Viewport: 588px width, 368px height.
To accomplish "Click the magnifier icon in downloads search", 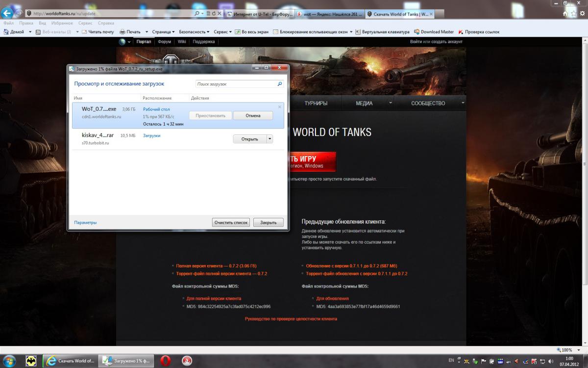I will pos(279,84).
